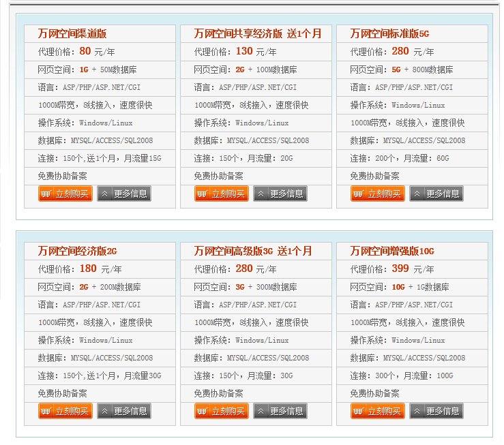Open 更多信息 for 万网空间经济版2G
504x445 pixels.
(x=124, y=411)
